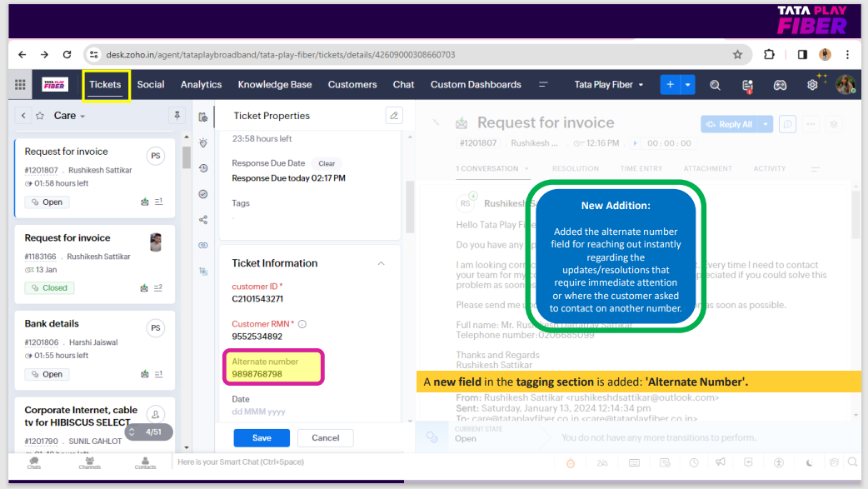Screen dimensions: 868x489
Task: Open ticket #1201807 Request for invoice
Action: [95, 177]
